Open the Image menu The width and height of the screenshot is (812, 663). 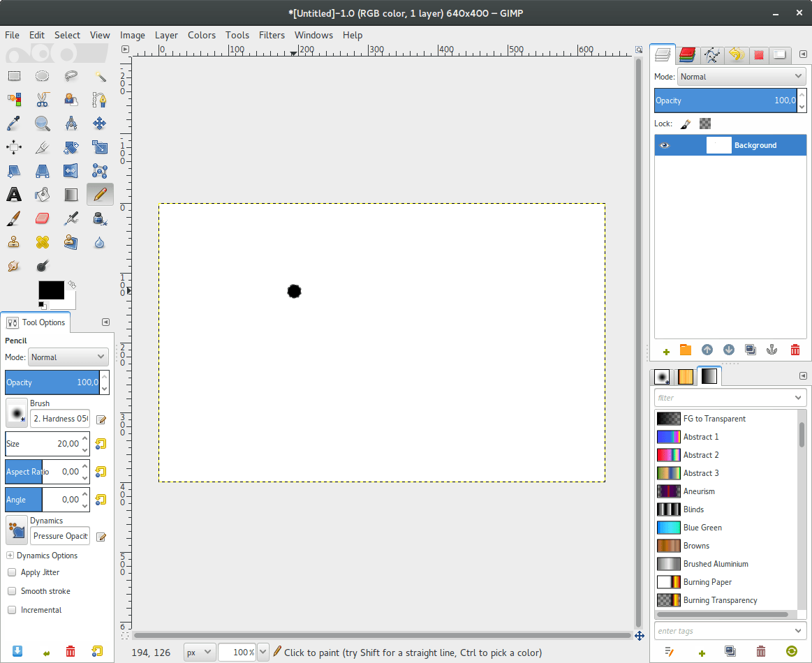point(133,35)
